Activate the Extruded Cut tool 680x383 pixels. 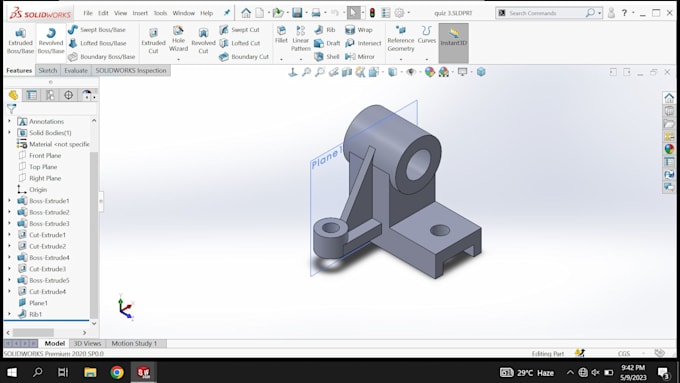tap(153, 41)
